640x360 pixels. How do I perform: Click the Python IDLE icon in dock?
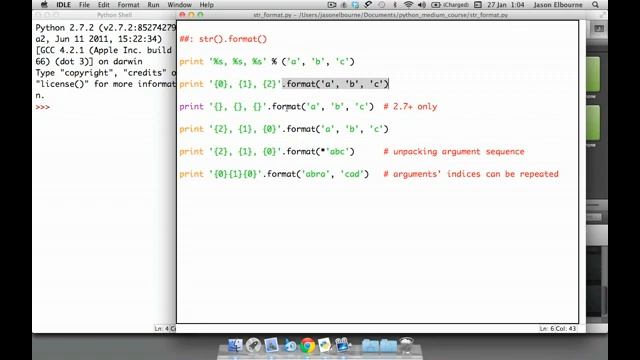325,345
